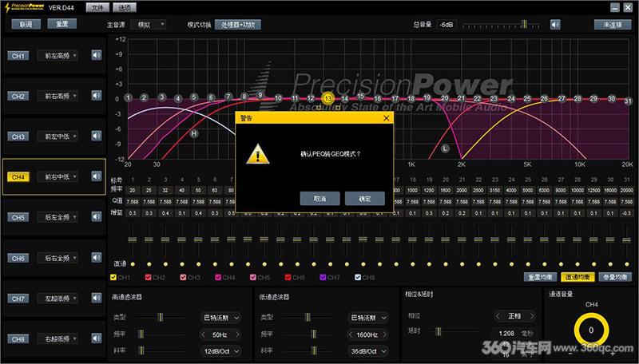
Task: Open the 文件 menu
Action: pyautogui.click(x=97, y=7)
